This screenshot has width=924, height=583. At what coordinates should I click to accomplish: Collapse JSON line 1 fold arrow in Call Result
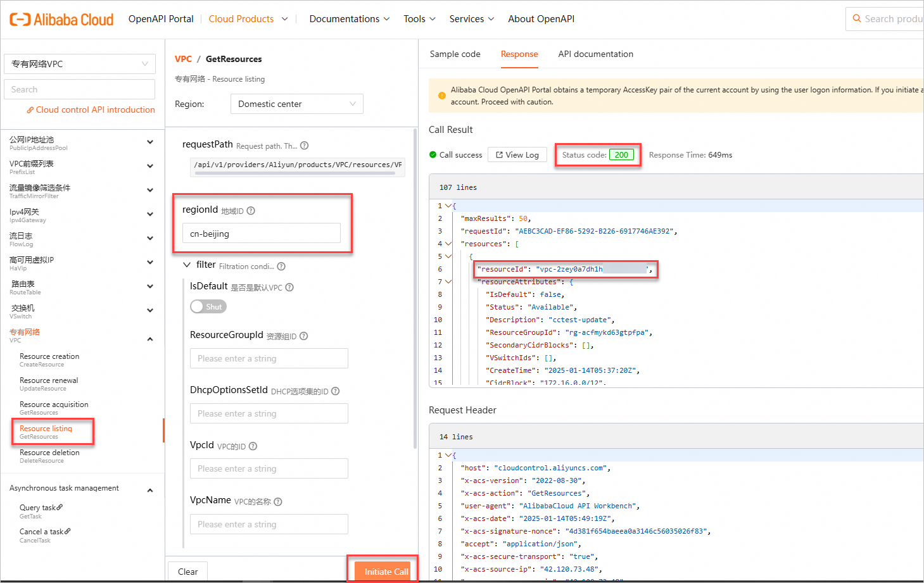point(448,206)
